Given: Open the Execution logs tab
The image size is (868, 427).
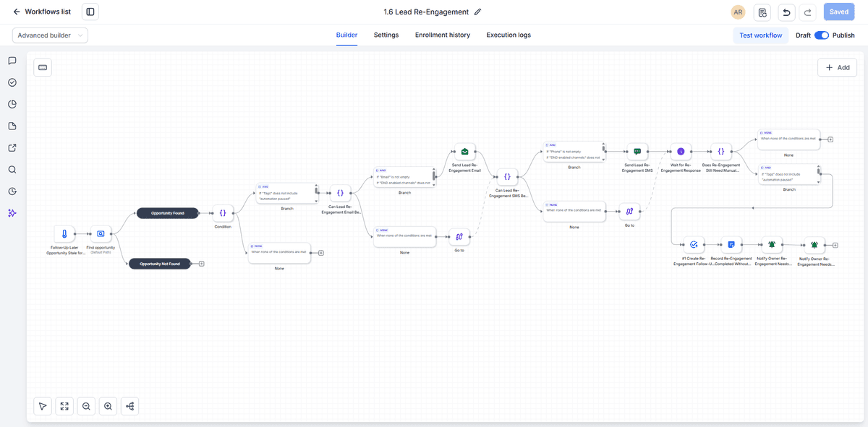Looking at the screenshot, I should [509, 35].
